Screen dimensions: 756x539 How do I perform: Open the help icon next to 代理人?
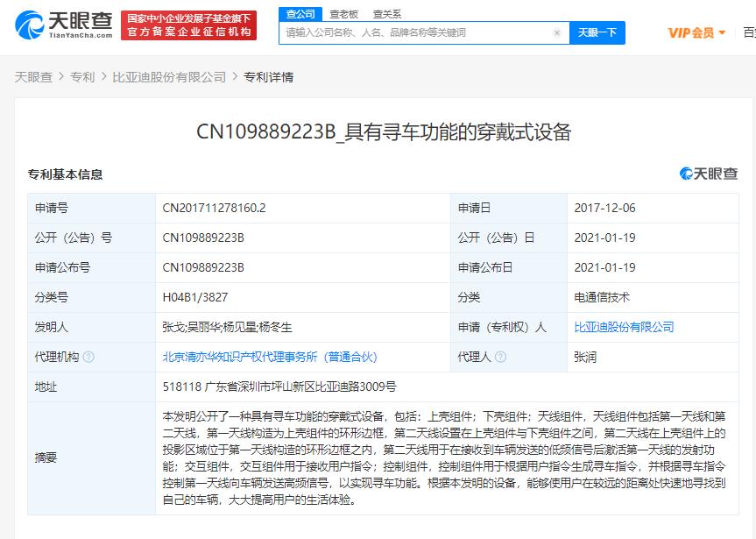[500, 357]
